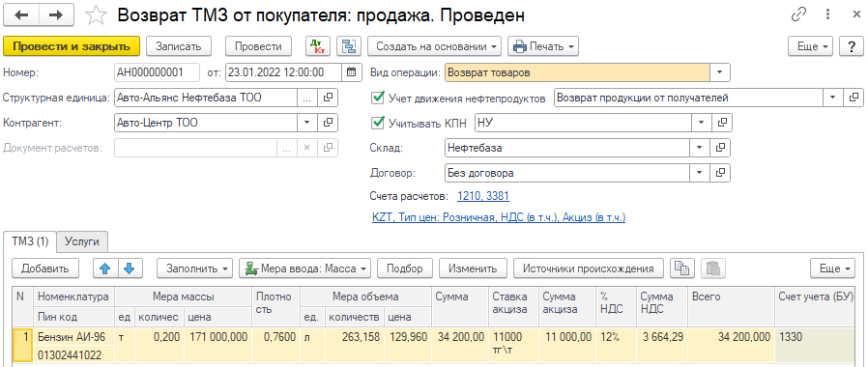Open Без договора contract record icon
The height and width of the screenshot is (367, 868).
(720, 173)
